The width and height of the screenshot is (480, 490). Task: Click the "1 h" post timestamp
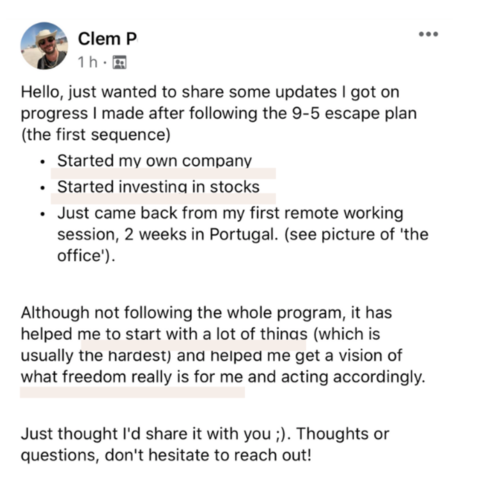[x=88, y=62]
